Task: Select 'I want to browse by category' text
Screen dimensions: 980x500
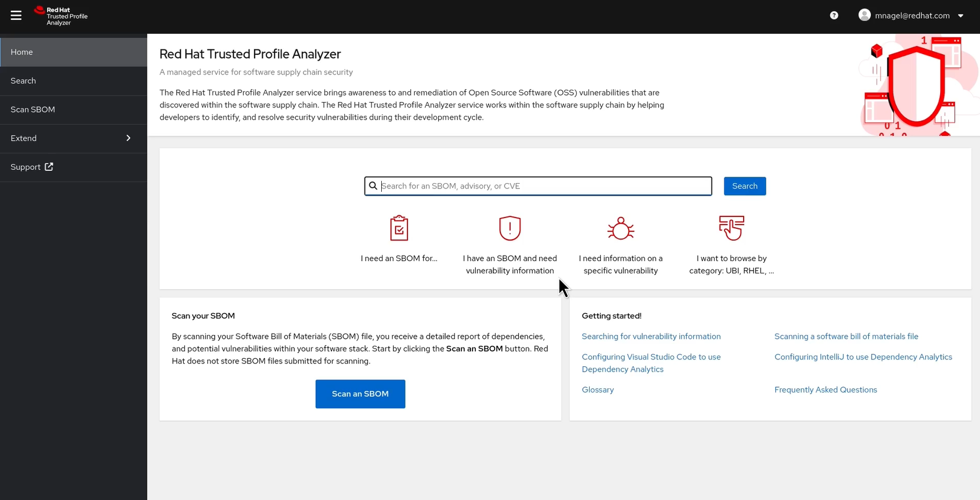Action: (731, 265)
